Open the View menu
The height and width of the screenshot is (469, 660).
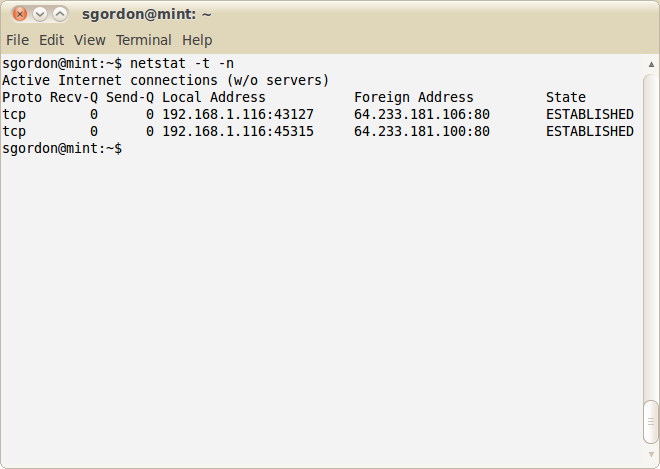[90, 40]
